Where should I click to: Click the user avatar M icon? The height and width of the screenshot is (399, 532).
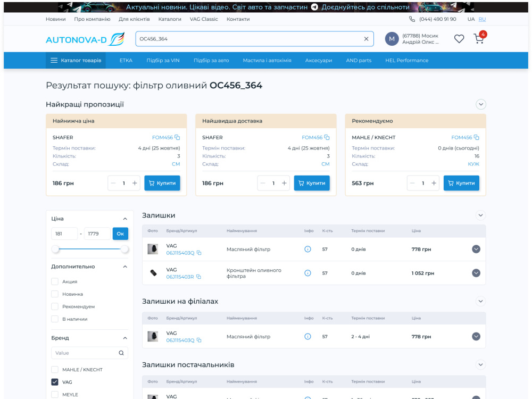(x=392, y=39)
